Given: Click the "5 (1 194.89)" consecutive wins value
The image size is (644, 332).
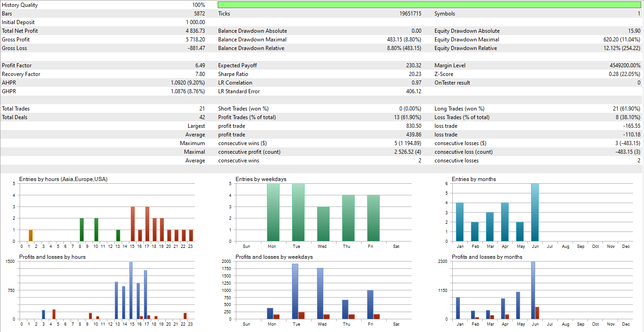Looking at the screenshot, I should 408,143.
